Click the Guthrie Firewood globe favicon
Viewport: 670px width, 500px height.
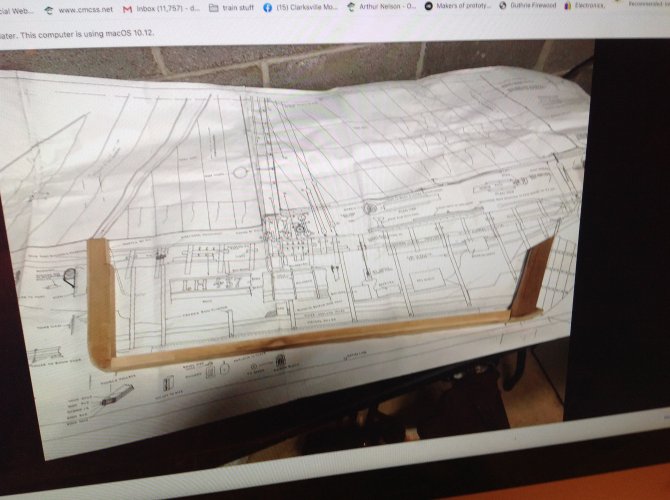pos(503,6)
